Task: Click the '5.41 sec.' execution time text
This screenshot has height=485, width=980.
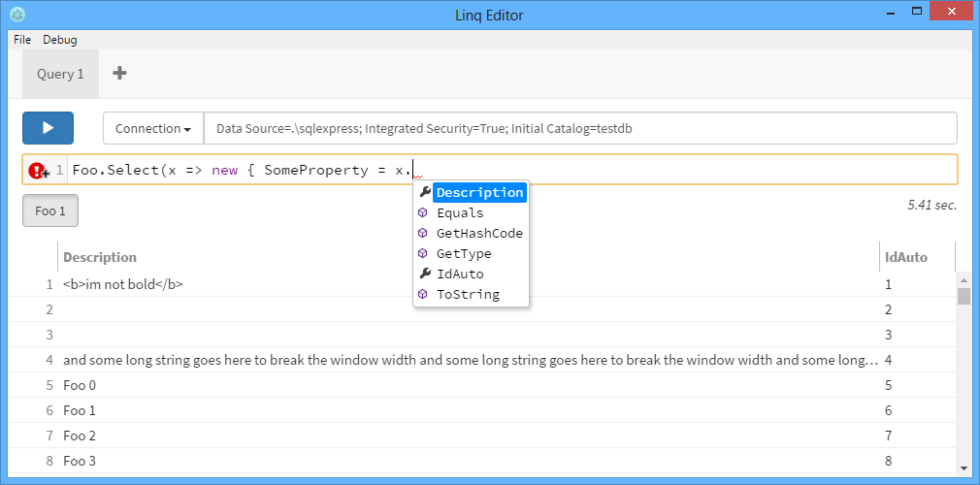Action: (x=931, y=205)
